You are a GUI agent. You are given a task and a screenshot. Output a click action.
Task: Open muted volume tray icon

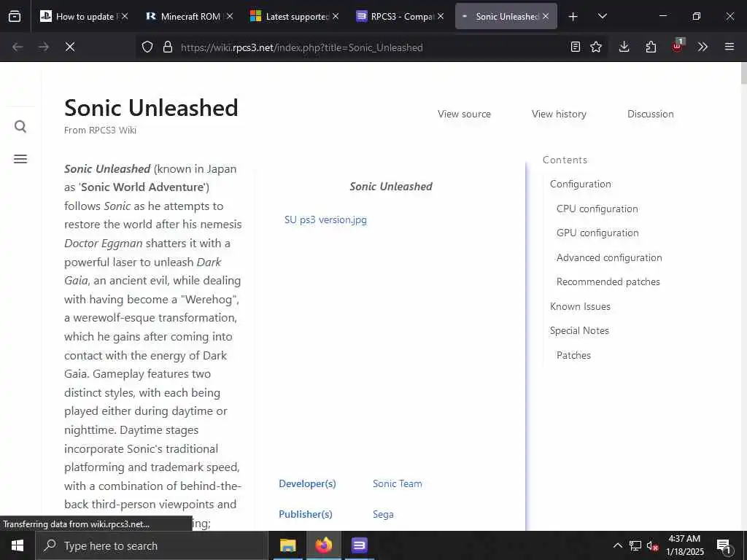click(x=652, y=545)
